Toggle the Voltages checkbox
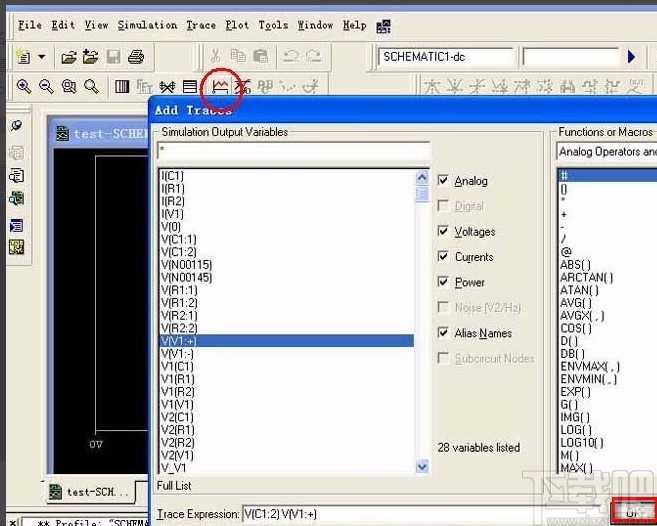 tap(444, 231)
